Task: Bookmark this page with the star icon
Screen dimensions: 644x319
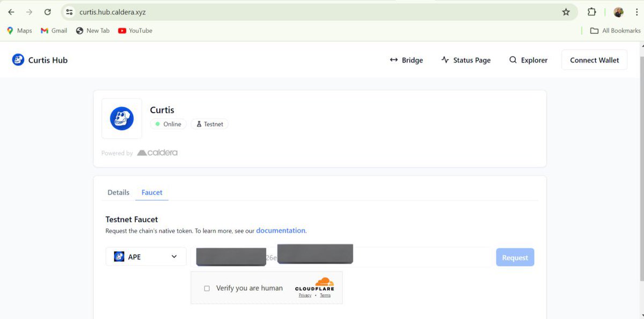Action: 566,12
